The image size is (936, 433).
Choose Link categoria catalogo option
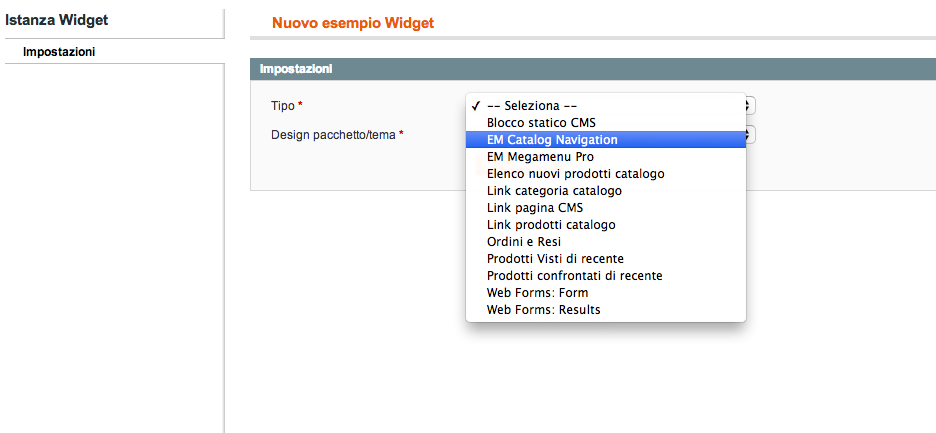tap(605, 191)
